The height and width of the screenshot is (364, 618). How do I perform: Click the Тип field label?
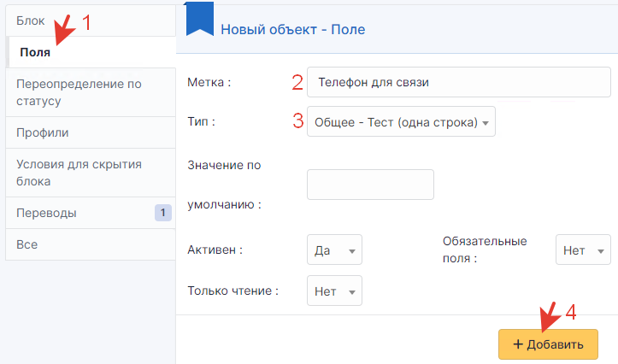coord(202,121)
